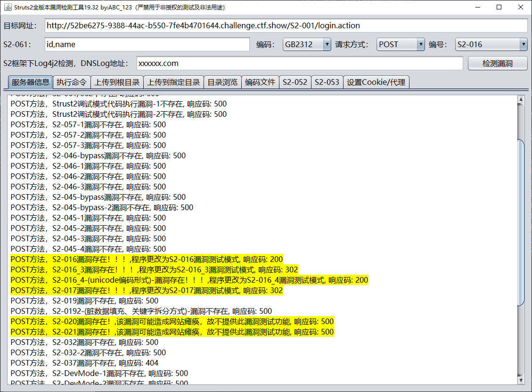Screen dimensions: 532x392
Task: Click the Strust2调试模式代码执行漏洞-2 line
Action: [119, 114]
